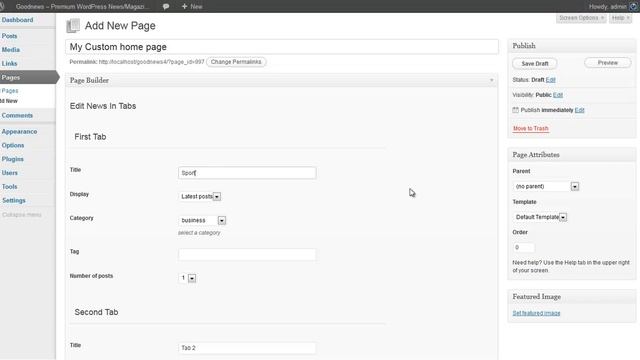Click the Order input field
The width and height of the screenshot is (640, 360).
(524, 247)
